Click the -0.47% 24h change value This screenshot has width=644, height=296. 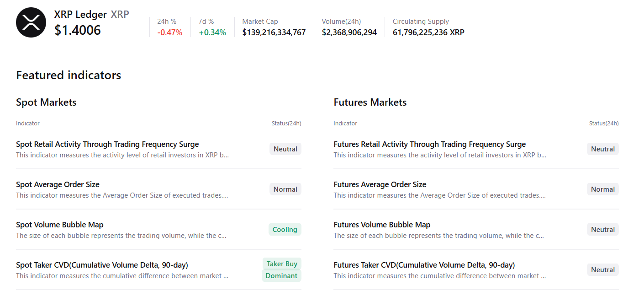(170, 32)
